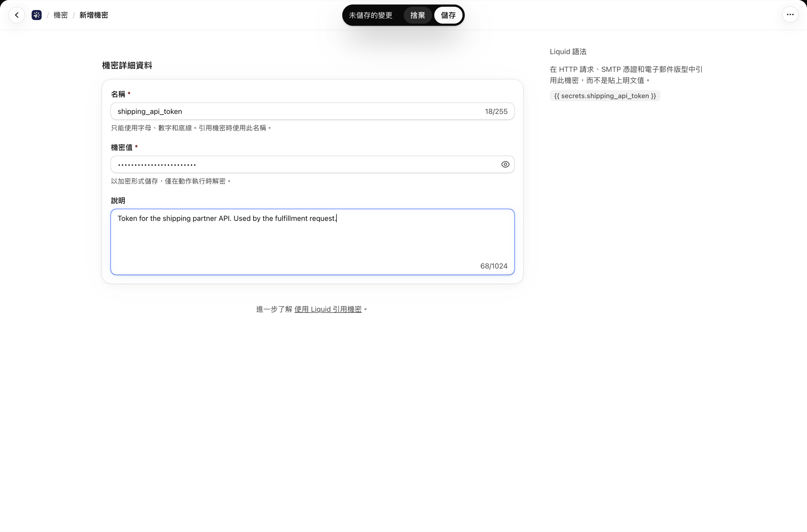
Task: Open 使用 Liquid 引用機密 link
Action: tap(328, 309)
